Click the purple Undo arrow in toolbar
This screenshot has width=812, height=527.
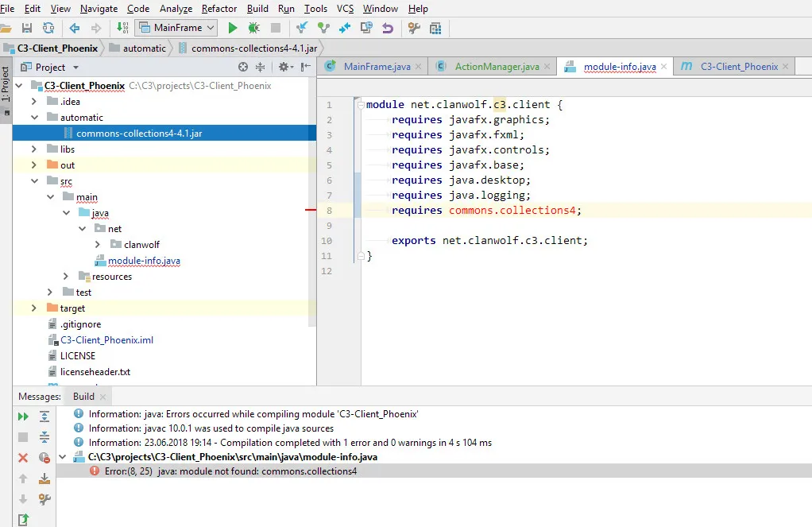pos(388,28)
